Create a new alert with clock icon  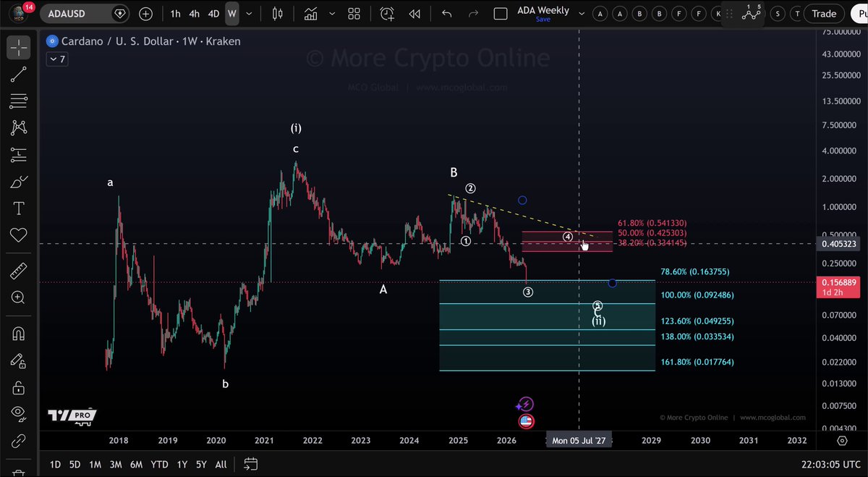point(387,13)
